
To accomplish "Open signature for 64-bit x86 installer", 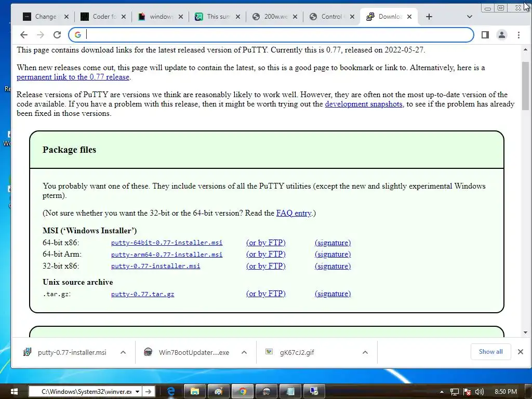I will (333, 243).
